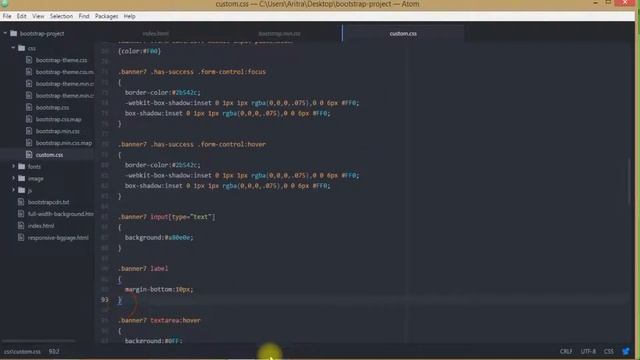The height and width of the screenshot is (360, 640).
Task: Open the Edit menu
Action: (22, 16)
